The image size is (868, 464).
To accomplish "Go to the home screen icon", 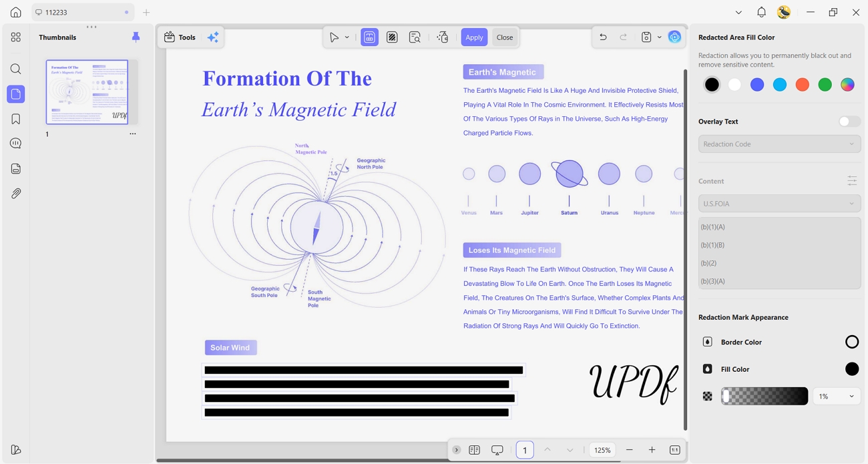I will tap(15, 12).
